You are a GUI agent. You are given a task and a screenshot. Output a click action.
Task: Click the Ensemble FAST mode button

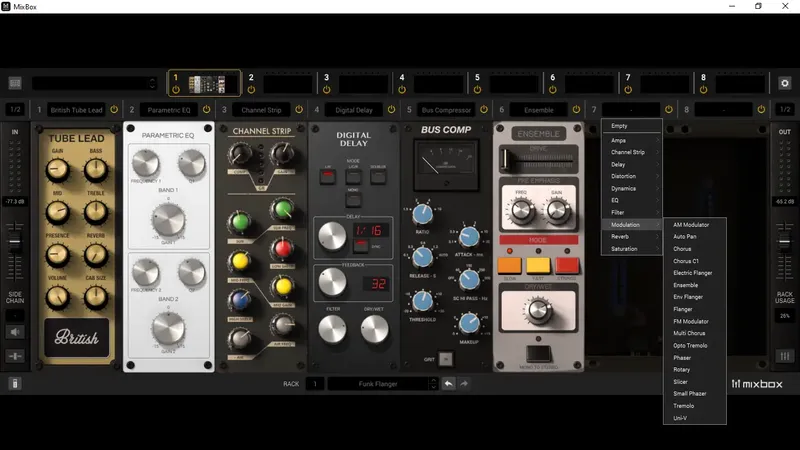click(538, 266)
